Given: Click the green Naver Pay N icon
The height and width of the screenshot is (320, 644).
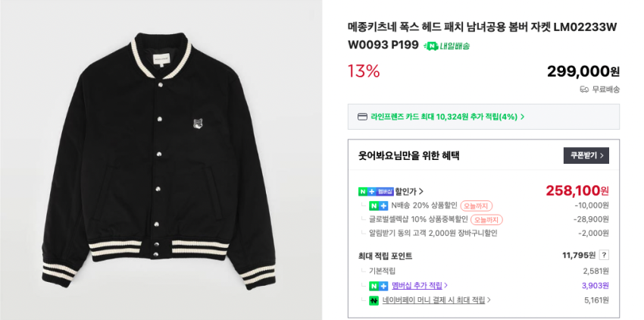Looking at the screenshot, I should pyautogui.click(x=374, y=300).
